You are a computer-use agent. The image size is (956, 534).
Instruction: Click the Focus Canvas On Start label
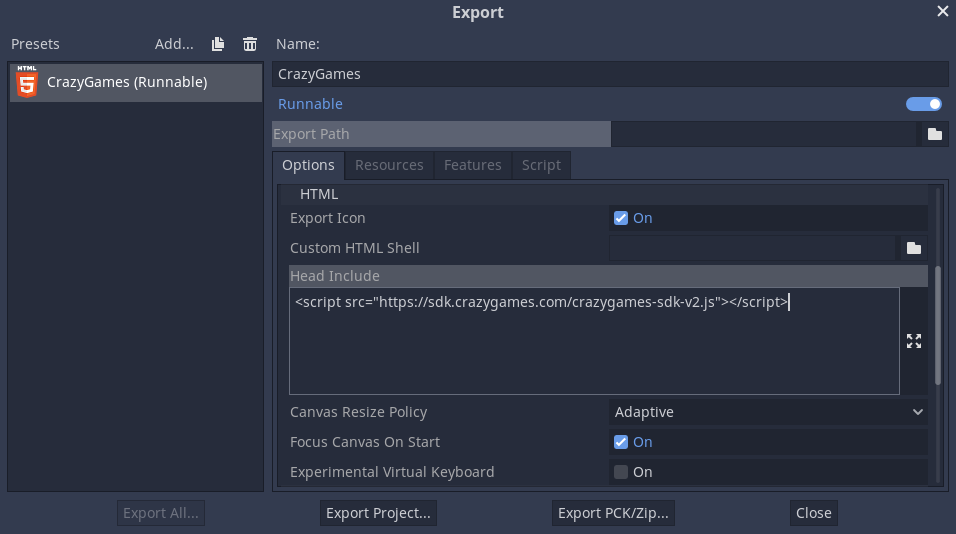point(365,442)
